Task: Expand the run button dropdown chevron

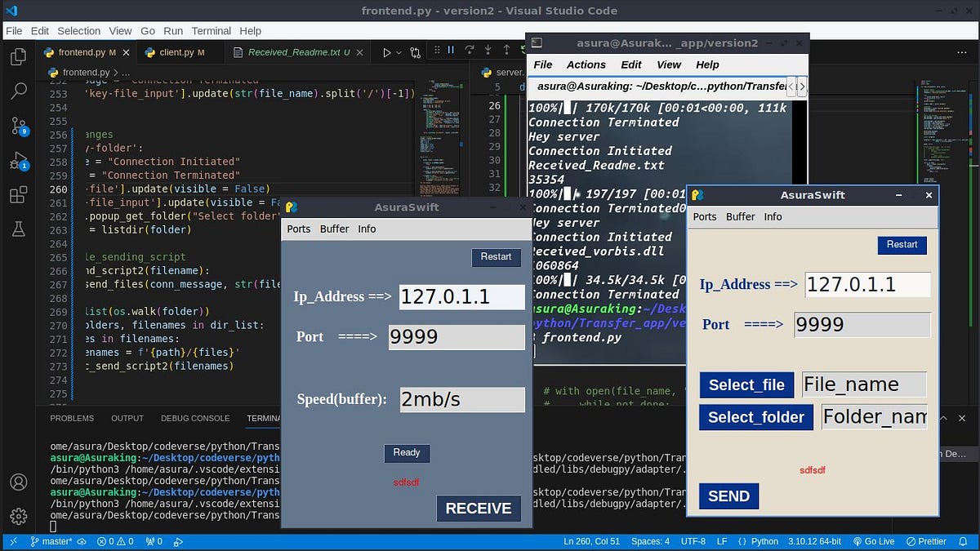Action: point(399,51)
